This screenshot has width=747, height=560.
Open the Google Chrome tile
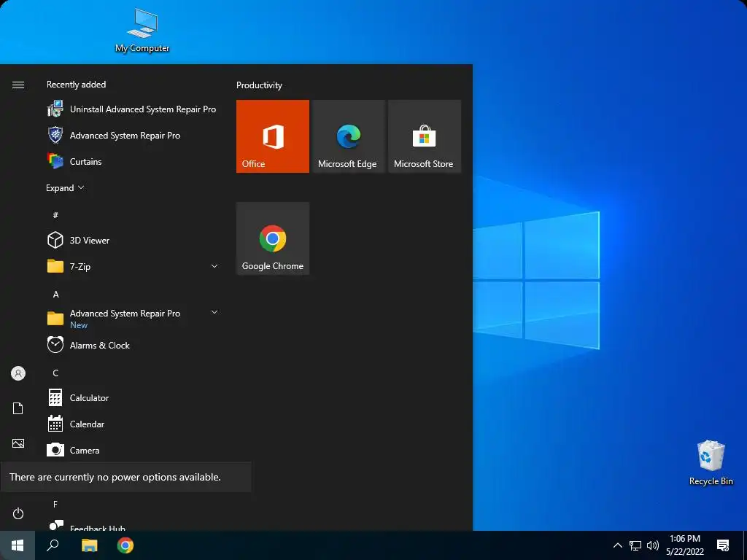click(x=273, y=238)
